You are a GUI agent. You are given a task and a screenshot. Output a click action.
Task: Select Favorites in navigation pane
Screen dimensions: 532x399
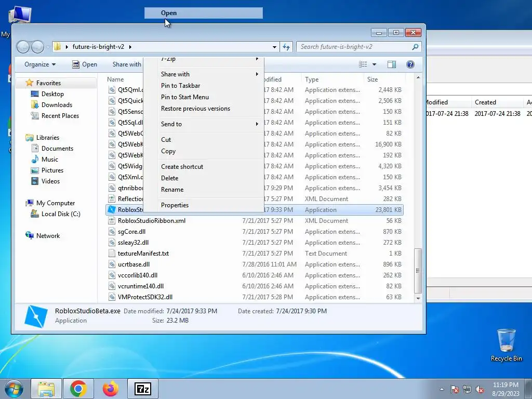[48, 83]
